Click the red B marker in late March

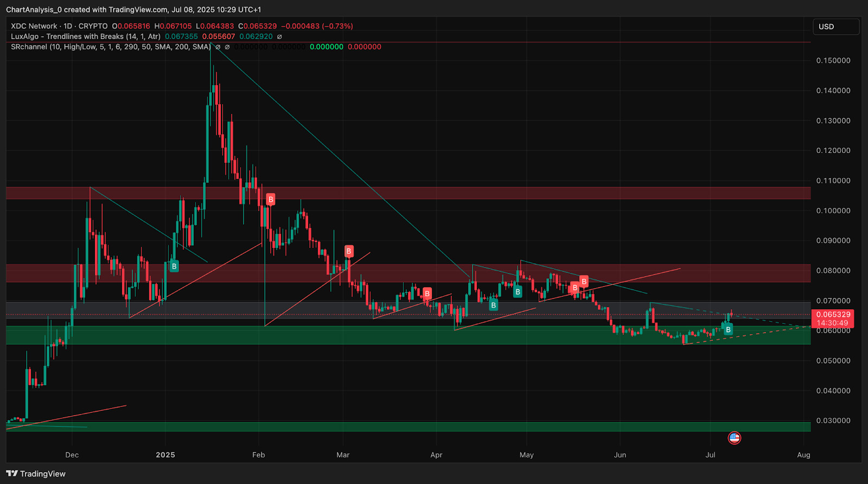(x=427, y=294)
